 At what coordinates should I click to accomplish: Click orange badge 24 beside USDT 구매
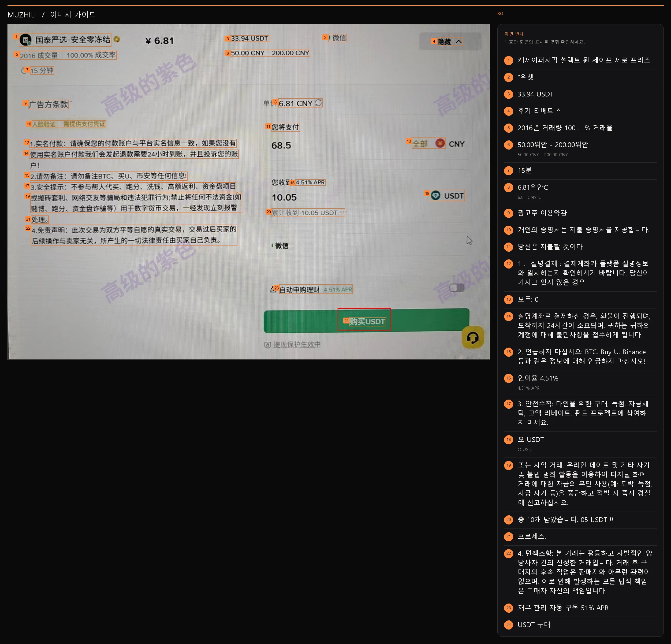click(508, 625)
